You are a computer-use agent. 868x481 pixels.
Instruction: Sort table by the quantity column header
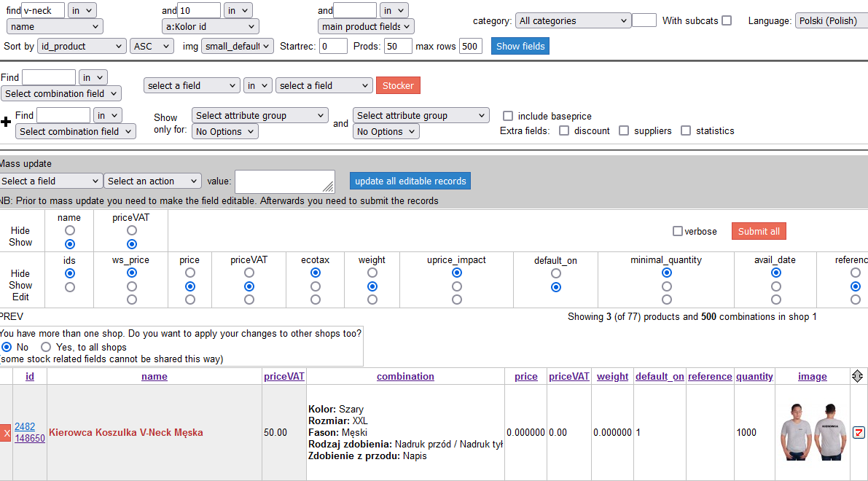(754, 377)
